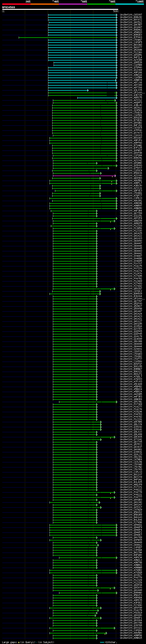Select the UniRef100_Q8W159 label
The height and width of the screenshot is (644, 146).
[131, 221]
